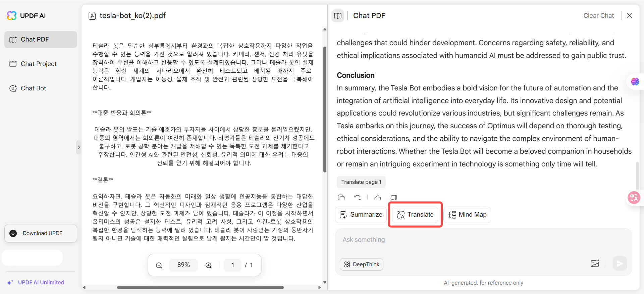644x294 pixels.
Task: Click the horizontal scroll right arrow
Action: click(319, 287)
